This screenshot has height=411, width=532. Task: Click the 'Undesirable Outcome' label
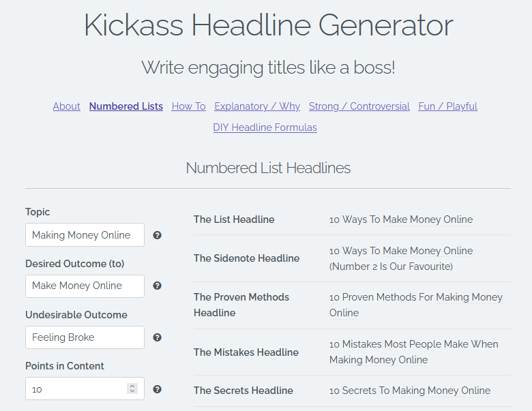pyautogui.click(x=76, y=315)
